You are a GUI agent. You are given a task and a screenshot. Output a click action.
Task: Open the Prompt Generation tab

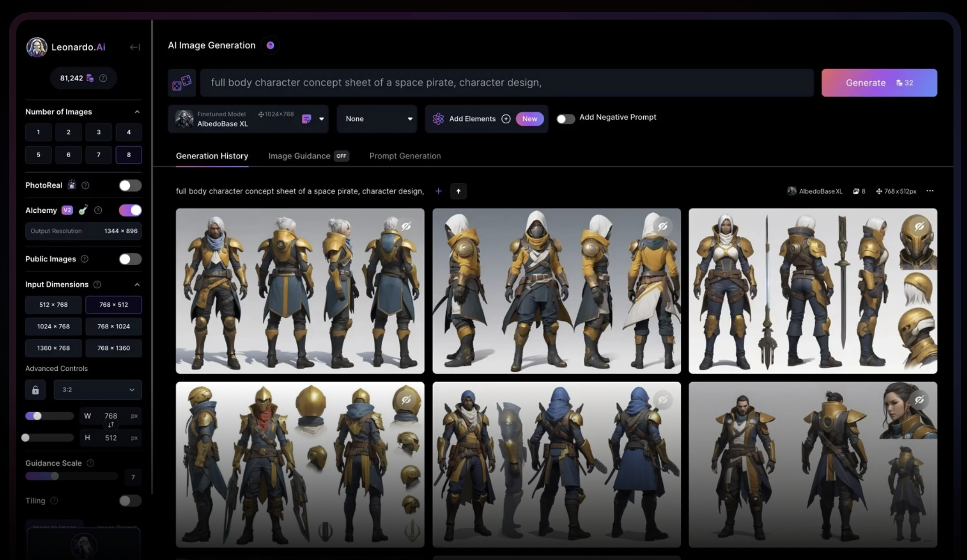(405, 156)
